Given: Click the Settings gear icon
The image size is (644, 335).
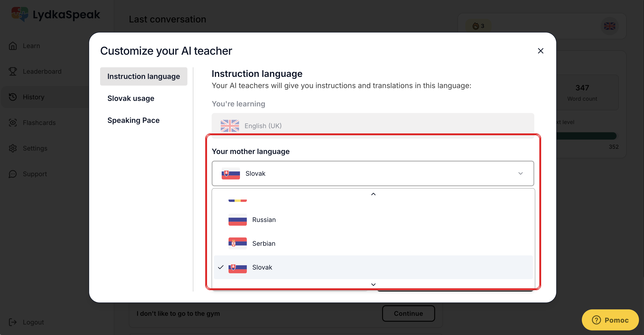Looking at the screenshot, I should 13,148.
